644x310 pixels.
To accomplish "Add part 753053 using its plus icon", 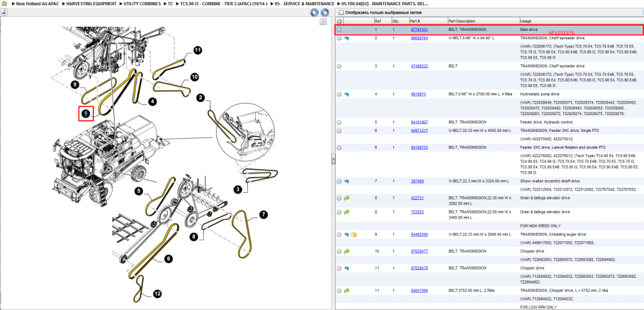I will [x=339, y=212].
